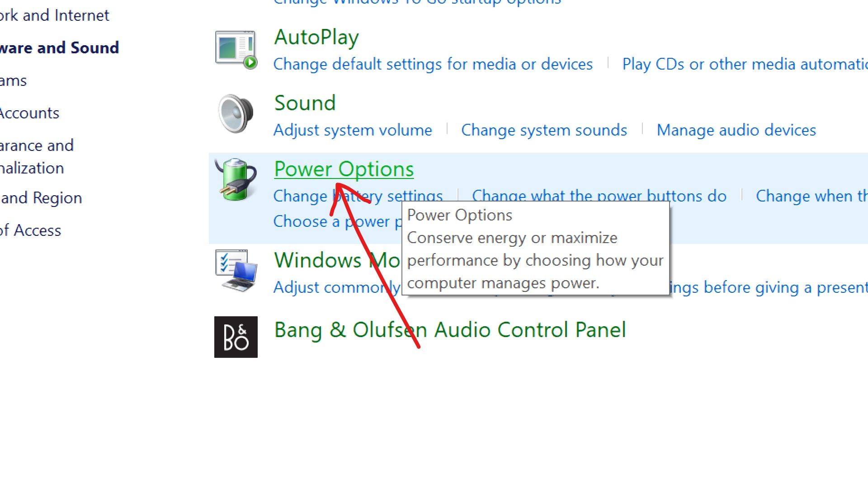Click Change battery settings link
The width and height of the screenshot is (868, 488).
click(x=358, y=196)
